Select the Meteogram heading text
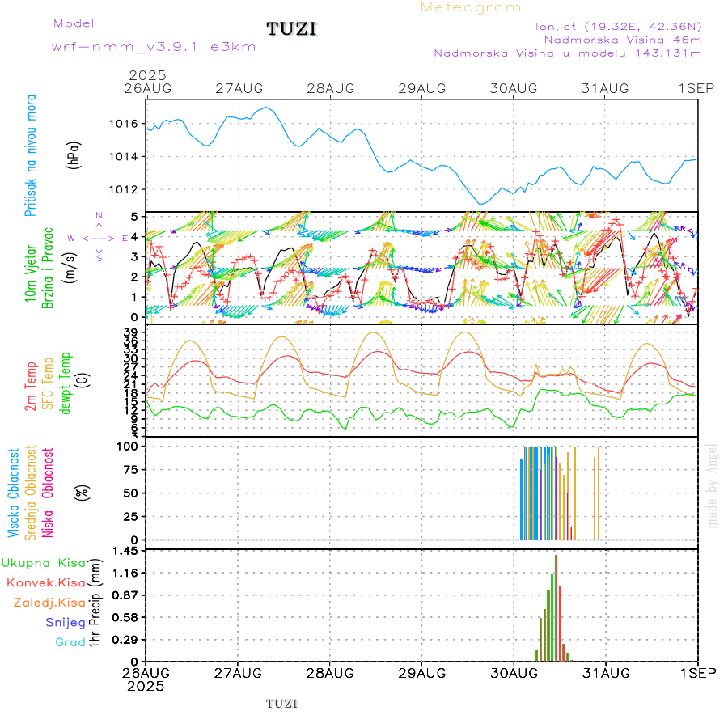Image resolution: width=728 pixels, height=728 pixels. (x=471, y=8)
